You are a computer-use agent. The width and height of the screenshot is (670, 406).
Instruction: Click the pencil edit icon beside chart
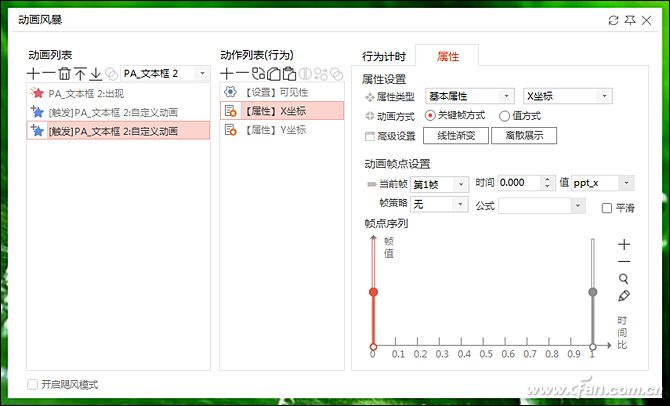624,296
